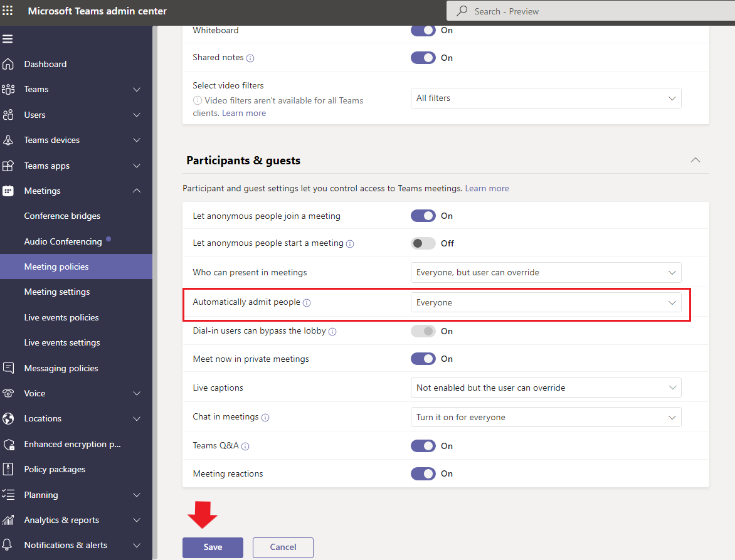This screenshot has height=560, width=735.
Task: Expand the Analytics & reports chevron
Action: point(137,520)
